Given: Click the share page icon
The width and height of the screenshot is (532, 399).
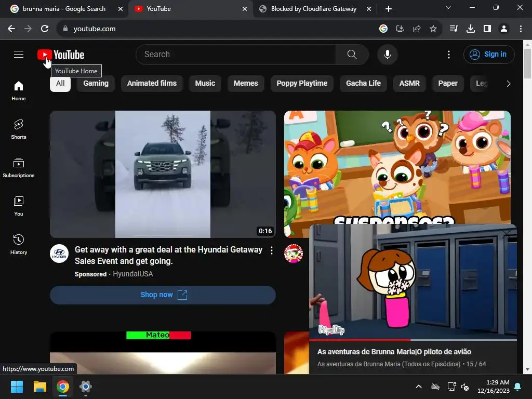Looking at the screenshot, I should (x=417, y=29).
